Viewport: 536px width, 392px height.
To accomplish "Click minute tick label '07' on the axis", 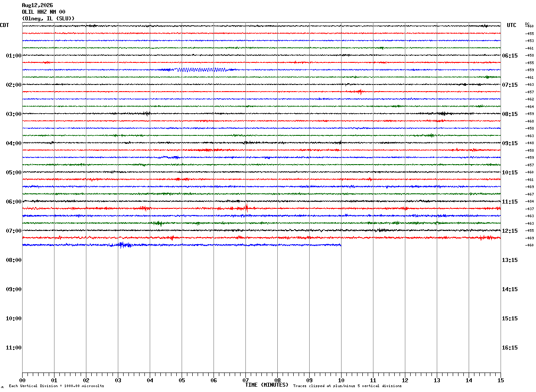I will pyautogui.click(x=245, y=380).
